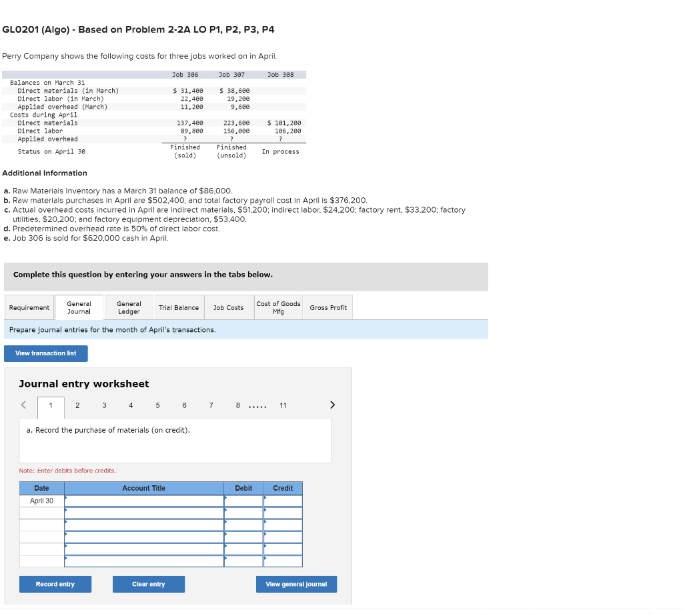This screenshot has width=683, height=616.
Task: Select the General Journal tab
Action: point(79,307)
